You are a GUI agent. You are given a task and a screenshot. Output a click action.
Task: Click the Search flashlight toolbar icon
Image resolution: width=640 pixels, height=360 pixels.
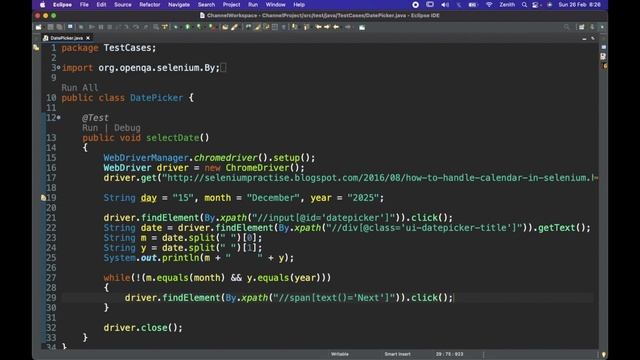(234, 27)
